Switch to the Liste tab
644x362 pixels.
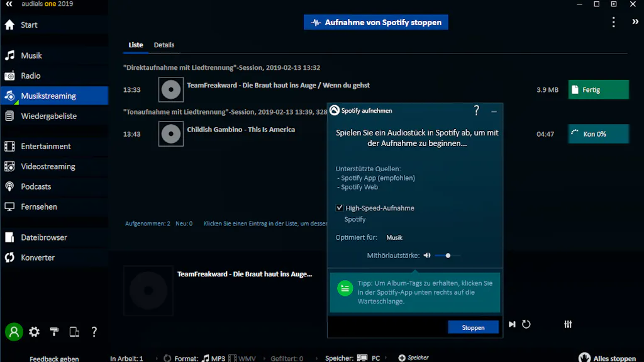point(136,45)
